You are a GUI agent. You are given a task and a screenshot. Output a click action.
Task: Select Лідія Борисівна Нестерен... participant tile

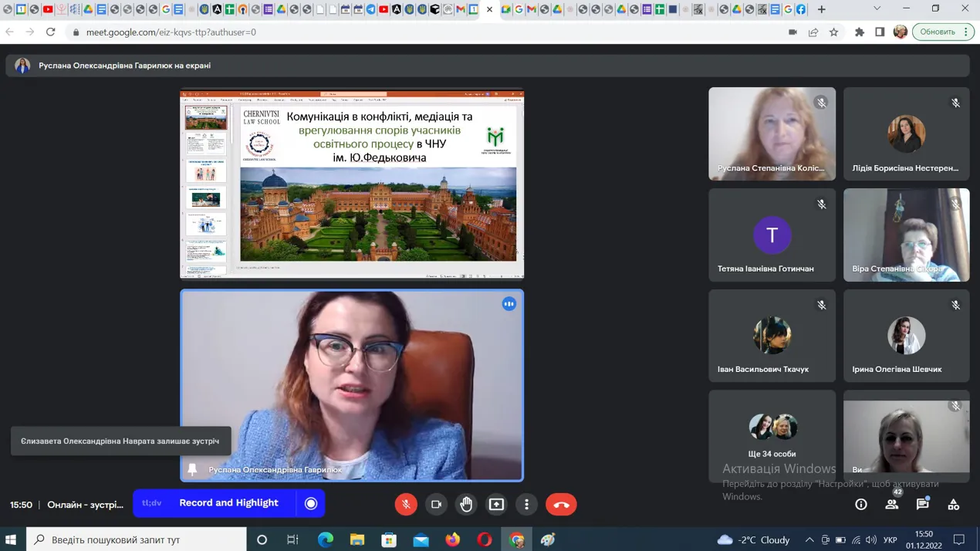[906, 134]
